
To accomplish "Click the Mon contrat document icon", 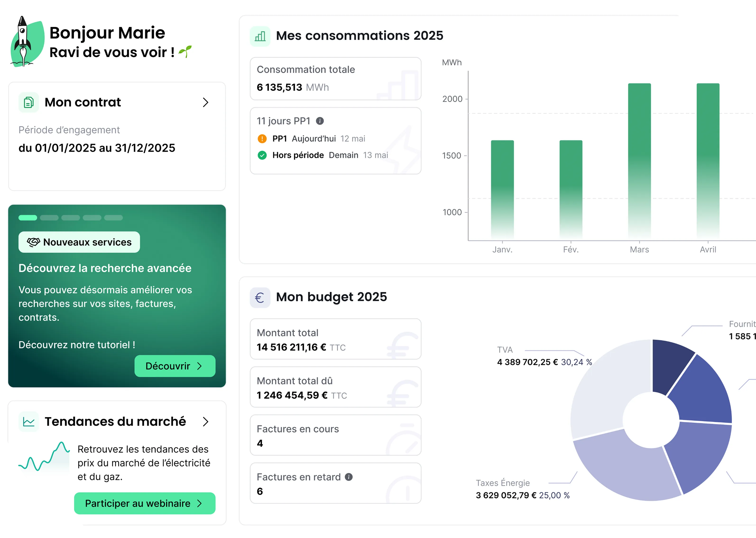I will point(29,102).
